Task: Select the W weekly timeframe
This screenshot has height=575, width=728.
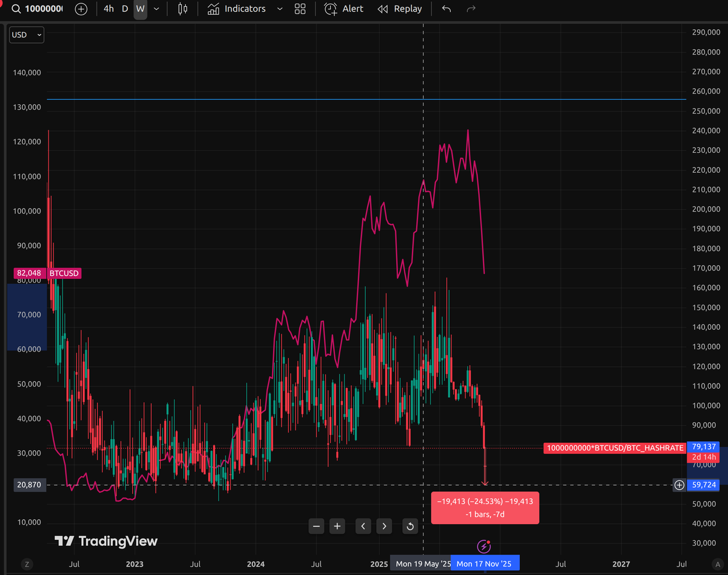Action: click(x=140, y=9)
